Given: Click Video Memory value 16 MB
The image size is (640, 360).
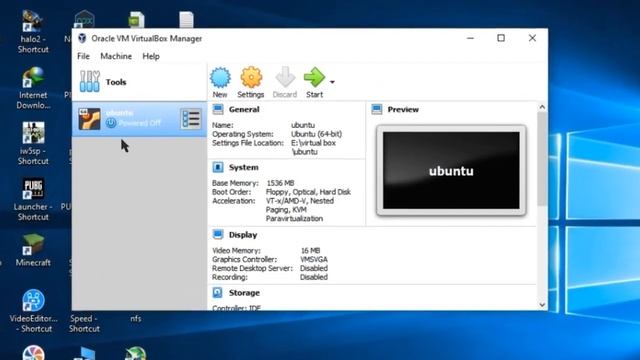Looking at the screenshot, I should pyautogui.click(x=310, y=250).
